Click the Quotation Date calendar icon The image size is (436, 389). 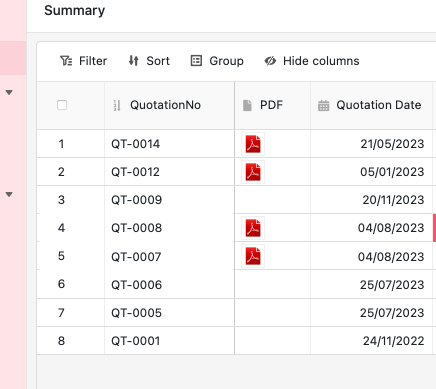tap(323, 106)
